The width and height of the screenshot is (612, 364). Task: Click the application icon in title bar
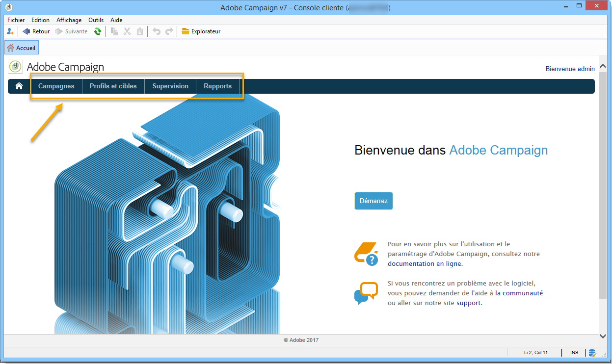point(10,7)
